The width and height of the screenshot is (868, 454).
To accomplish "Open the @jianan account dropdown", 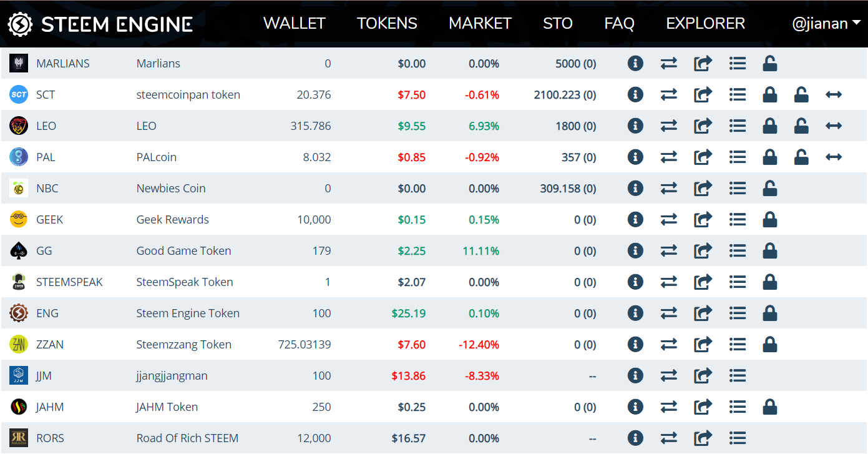I will (826, 24).
